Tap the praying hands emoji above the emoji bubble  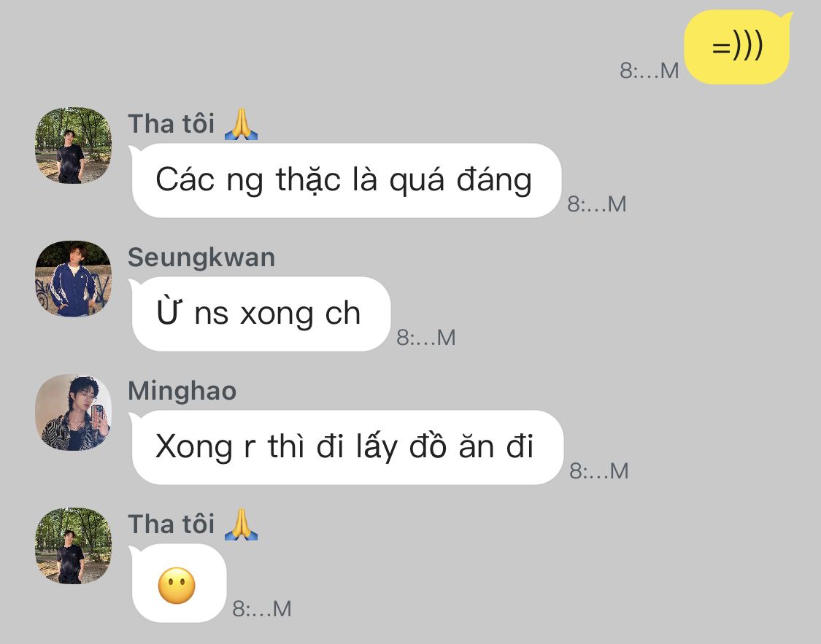241,524
